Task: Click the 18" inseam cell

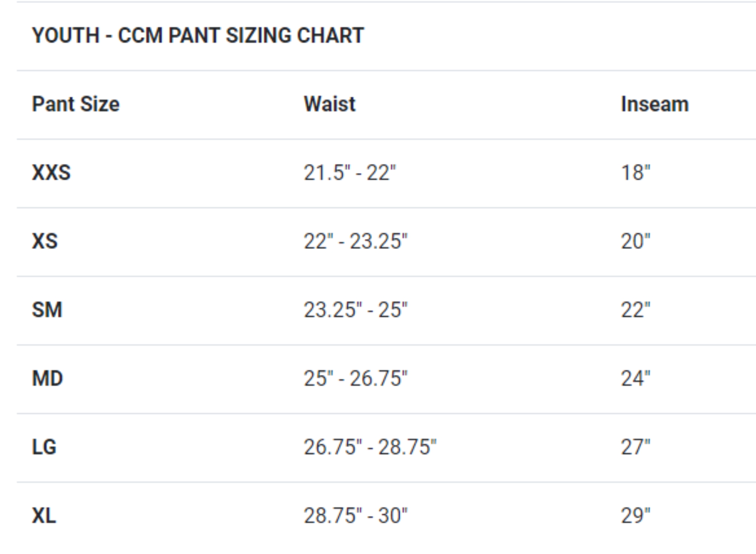Action: point(636,173)
